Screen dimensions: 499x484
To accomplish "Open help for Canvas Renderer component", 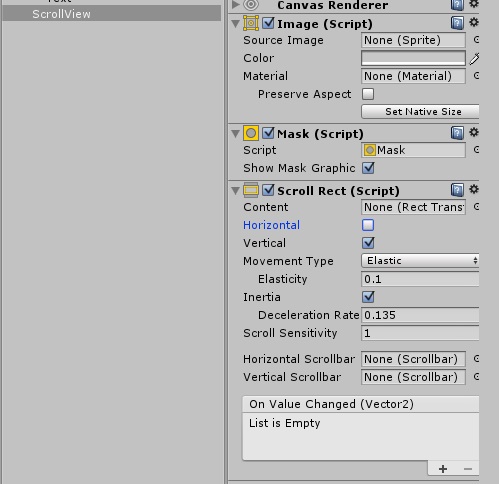I will pos(457,5).
